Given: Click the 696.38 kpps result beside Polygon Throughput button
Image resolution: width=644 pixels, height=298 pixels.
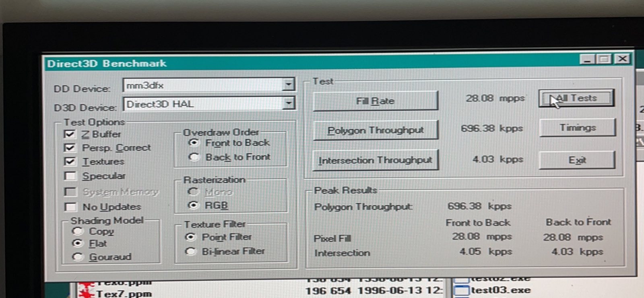Looking at the screenshot, I should [x=492, y=128].
